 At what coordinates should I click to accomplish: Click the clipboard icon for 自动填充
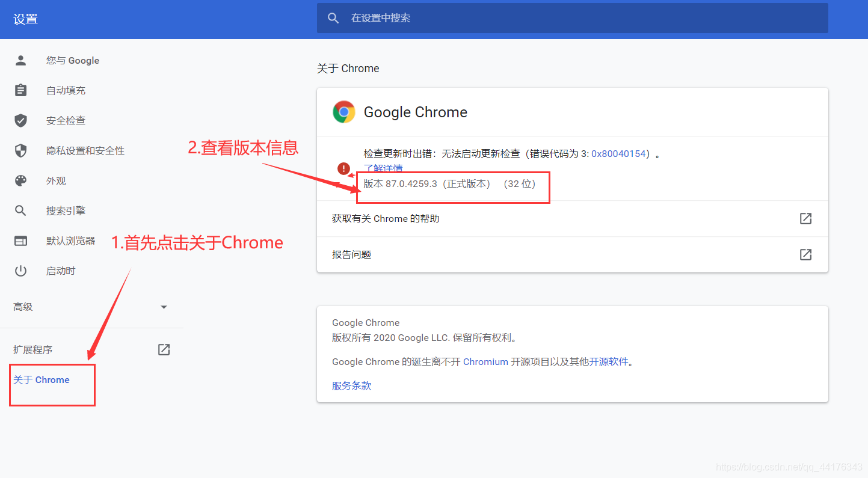21,90
